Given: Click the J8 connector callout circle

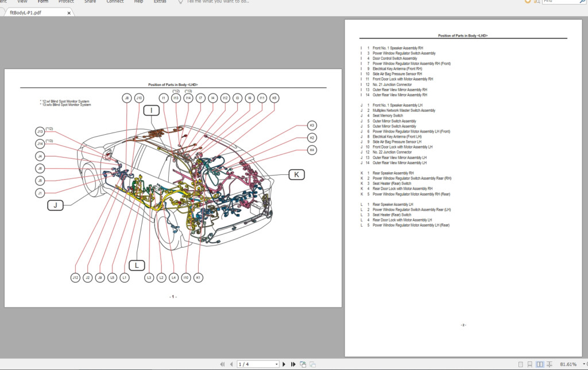Looking at the screenshot, I should 127,98.
